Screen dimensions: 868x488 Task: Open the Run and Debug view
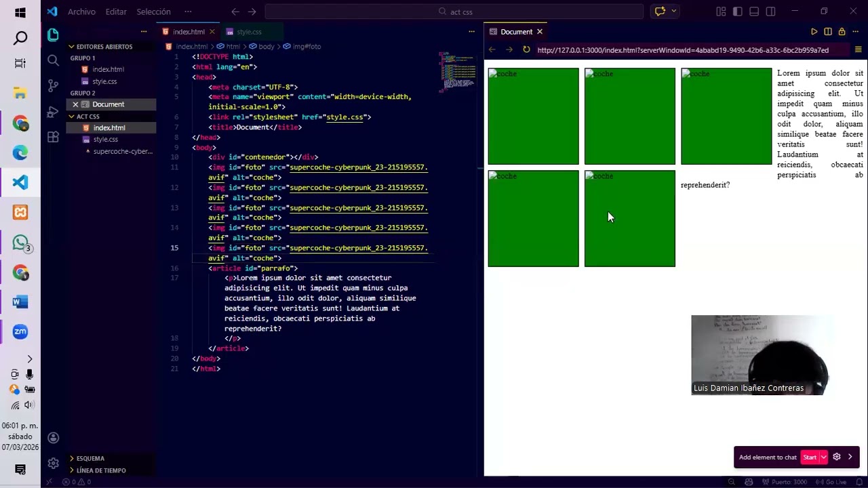53,112
